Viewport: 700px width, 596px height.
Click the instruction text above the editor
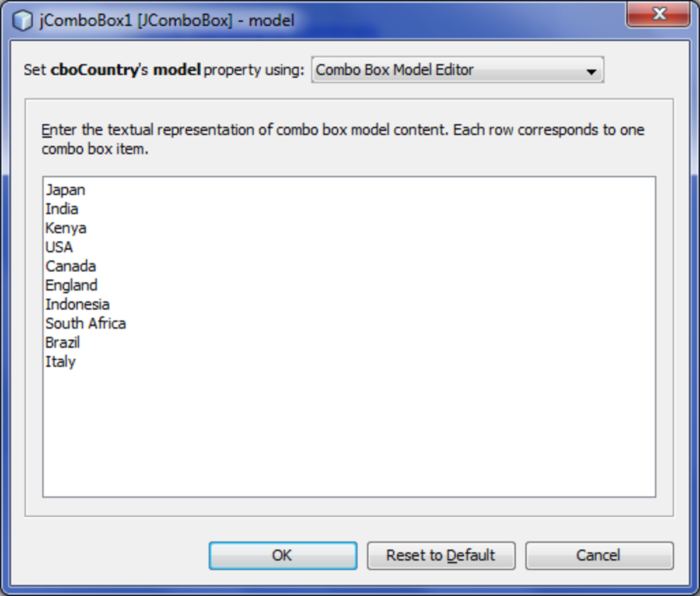pyautogui.click(x=343, y=139)
